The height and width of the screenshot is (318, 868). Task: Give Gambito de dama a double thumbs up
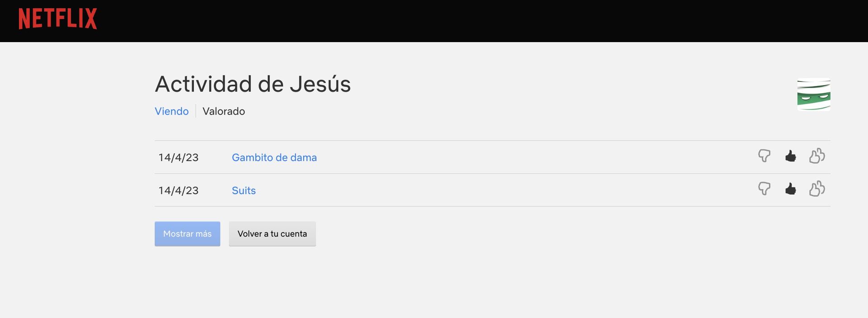pyautogui.click(x=816, y=156)
